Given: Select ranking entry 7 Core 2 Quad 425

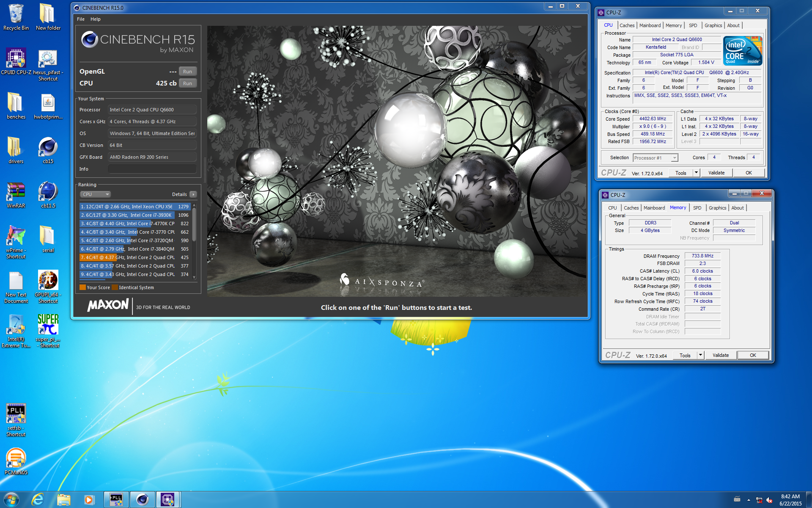Looking at the screenshot, I should tap(135, 257).
